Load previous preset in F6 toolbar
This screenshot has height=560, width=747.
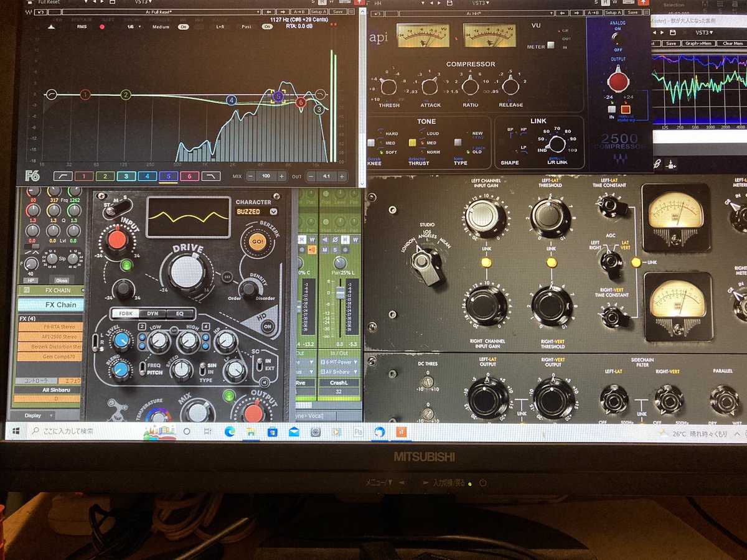point(269,12)
